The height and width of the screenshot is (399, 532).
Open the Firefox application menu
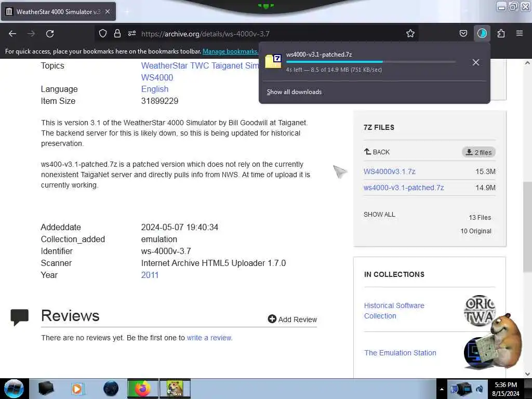[x=520, y=33]
